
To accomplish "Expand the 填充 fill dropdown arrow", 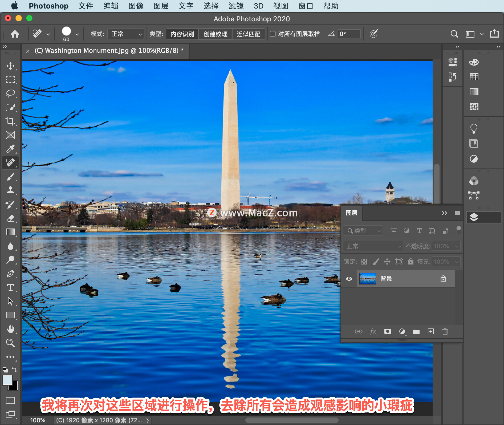I will click(x=457, y=262).
